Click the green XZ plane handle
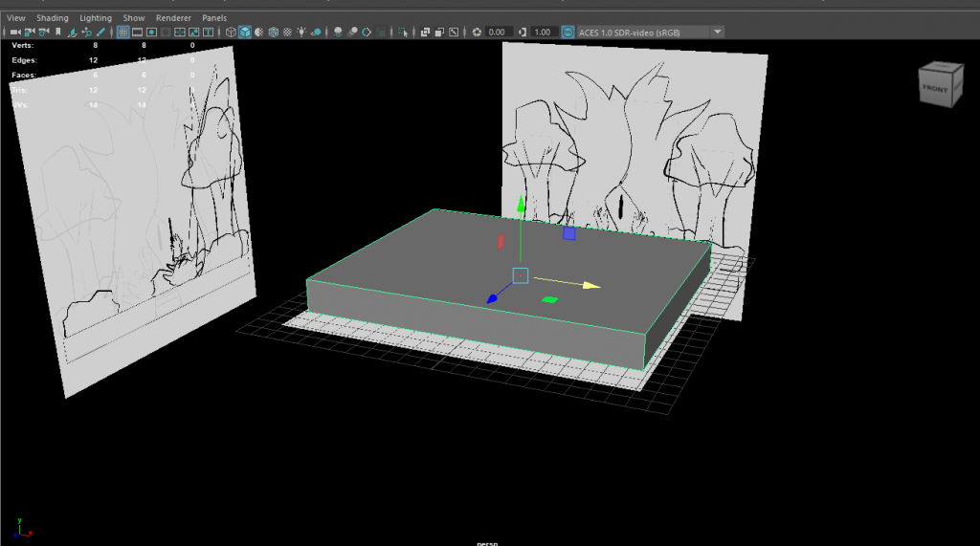The image size is (980, 546). click(x=550, y=300)
